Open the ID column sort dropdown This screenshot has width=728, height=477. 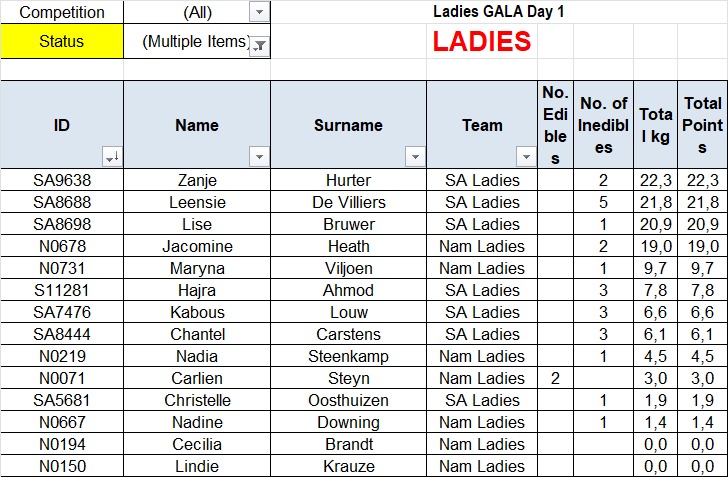coord(112,157)
